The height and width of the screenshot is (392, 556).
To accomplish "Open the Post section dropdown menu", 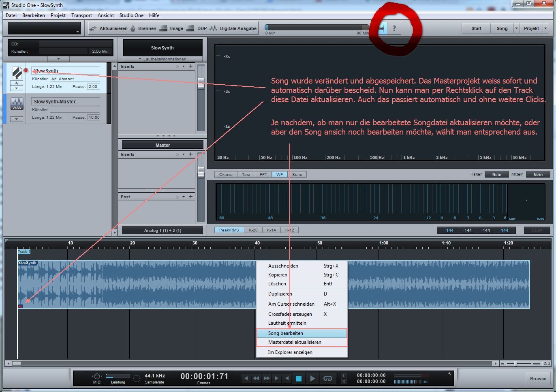I will (184, 197).
